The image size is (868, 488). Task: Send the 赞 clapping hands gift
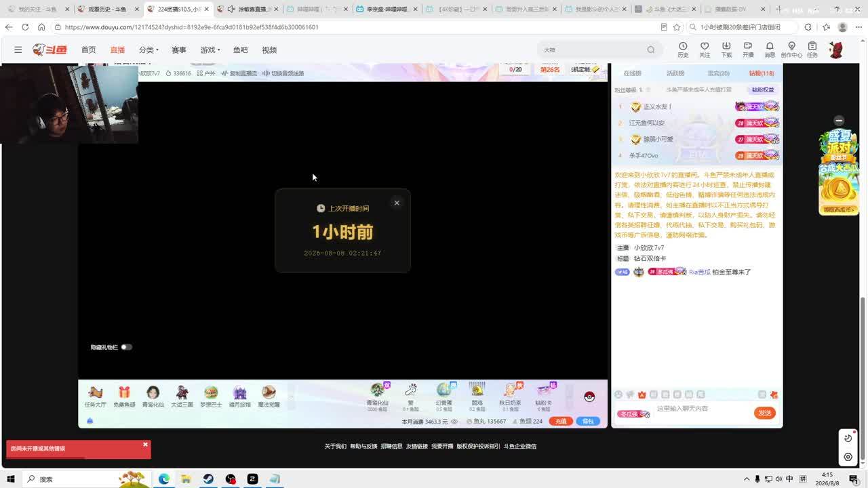click(410, 396)
